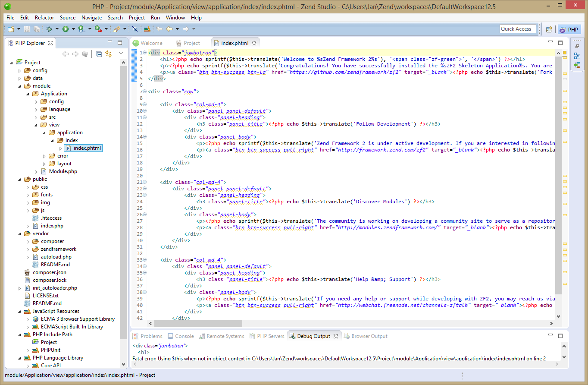Toggle code folding at line 14
Screen dimensions: 588x385
[x=145, y=137]
